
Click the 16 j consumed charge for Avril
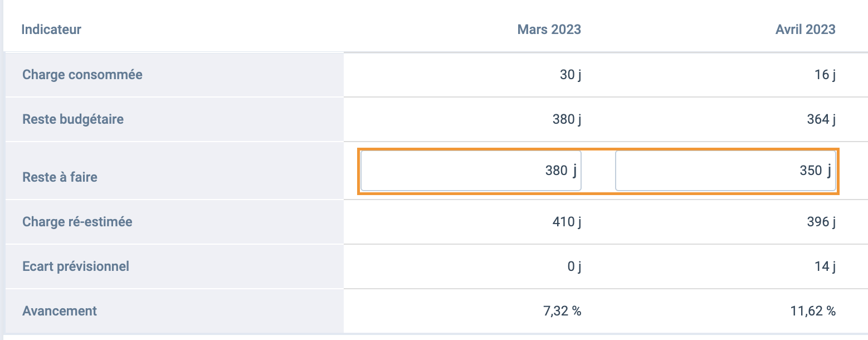tap(825, 75)
